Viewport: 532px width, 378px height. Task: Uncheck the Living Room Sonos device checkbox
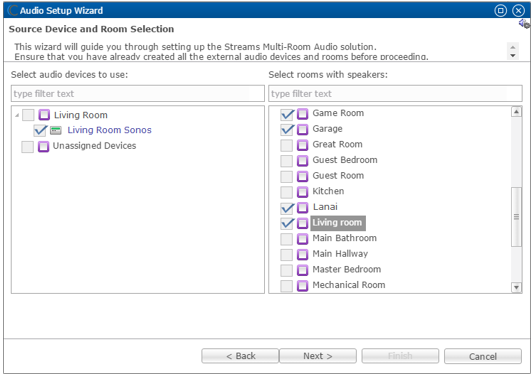40,130
